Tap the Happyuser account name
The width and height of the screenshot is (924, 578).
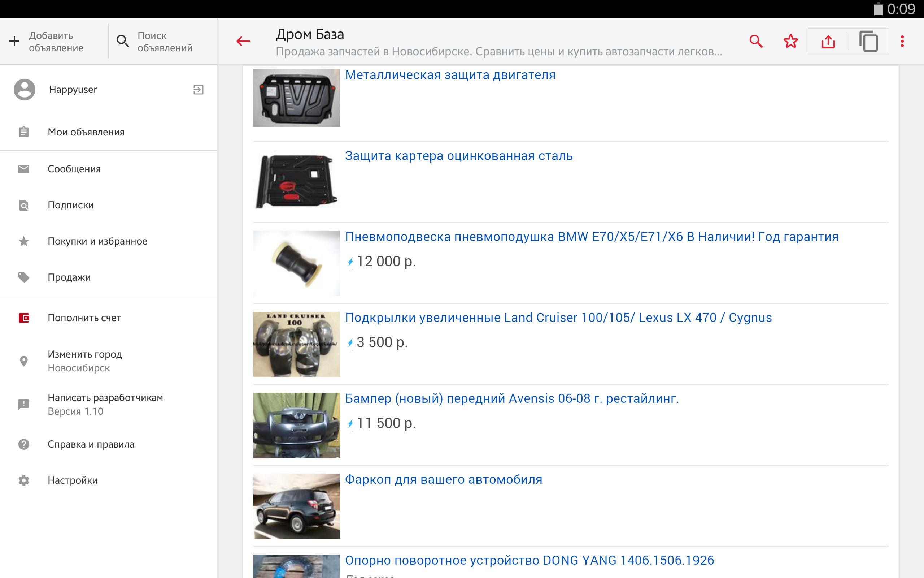73,90
